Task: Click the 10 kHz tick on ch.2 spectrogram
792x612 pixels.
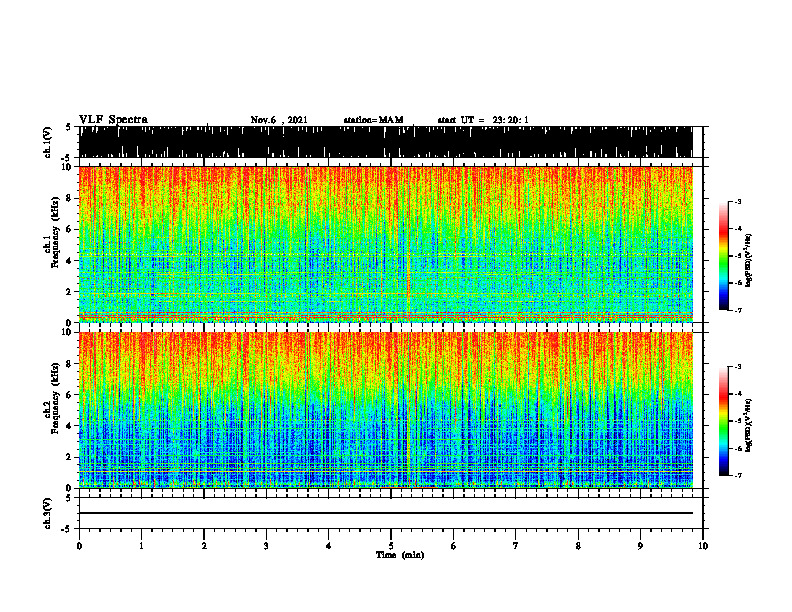Action: tap(67, 332)
